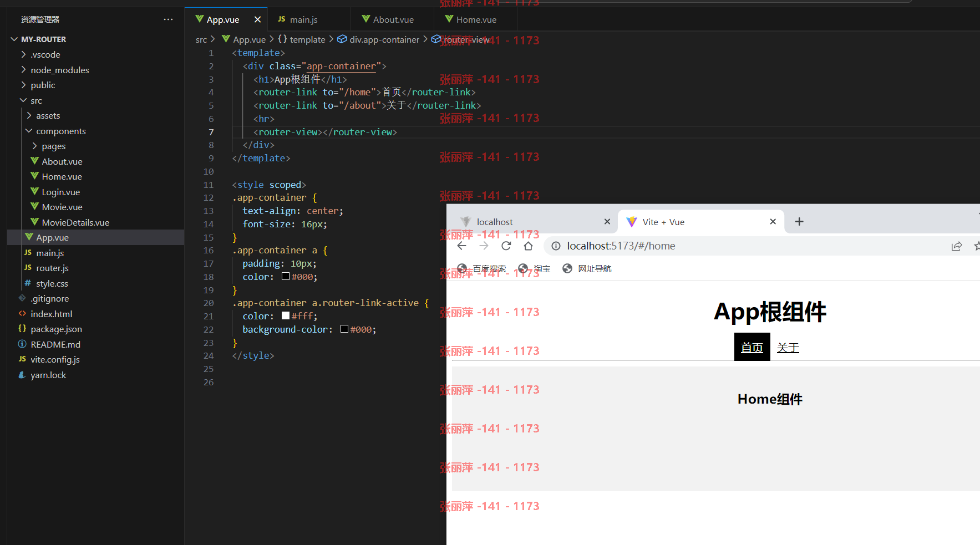Open color picker for #000 on line 18
This screenshot has height=545, width=980.
point(286,276)
